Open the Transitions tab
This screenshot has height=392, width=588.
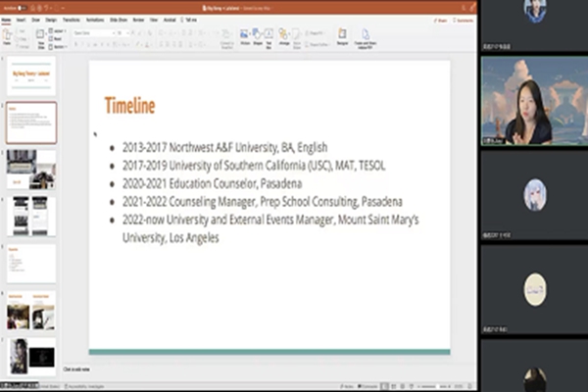(72, 20)
